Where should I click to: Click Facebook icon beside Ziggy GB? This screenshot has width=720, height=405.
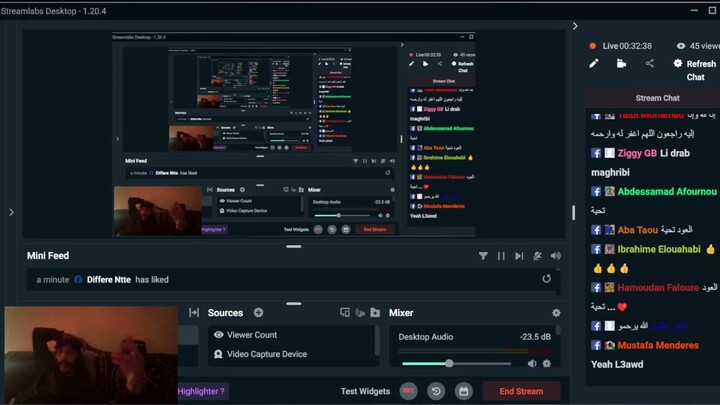point(596,153)
